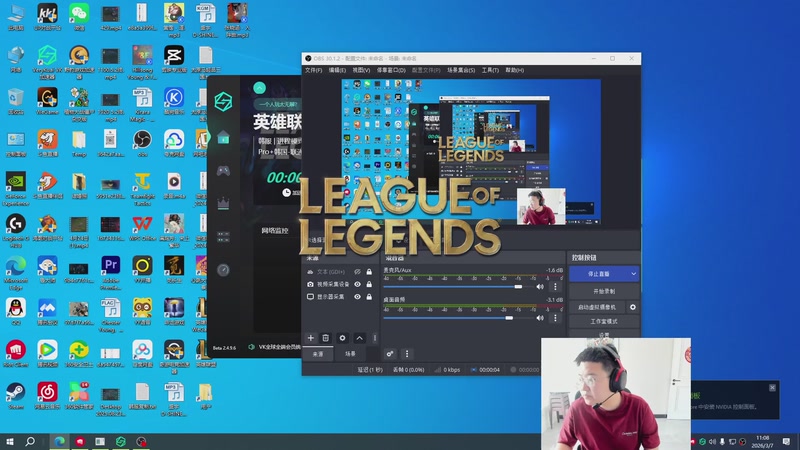Open the 帮助(H) menu in OBS

point(514,70)
